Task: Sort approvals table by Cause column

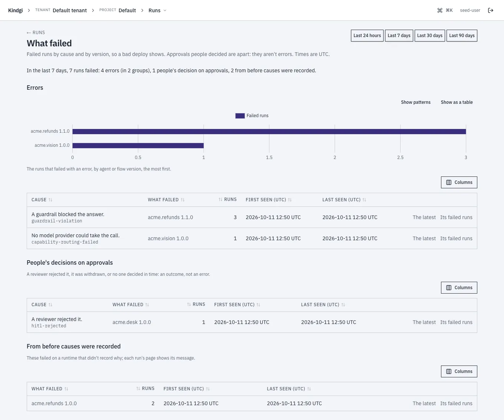Action: point(42,305)
